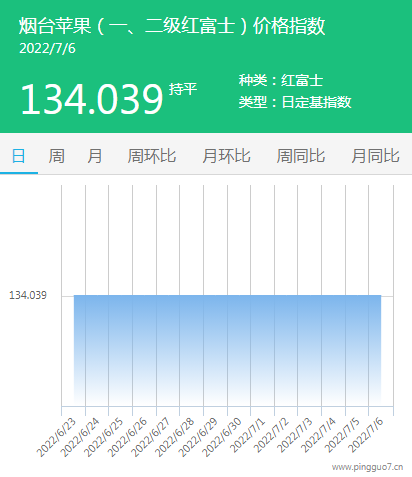Image resolution: width=412 pixels, height=477 pixels.
Task: Click the blue chart area fill
Action: pos(227,348)
